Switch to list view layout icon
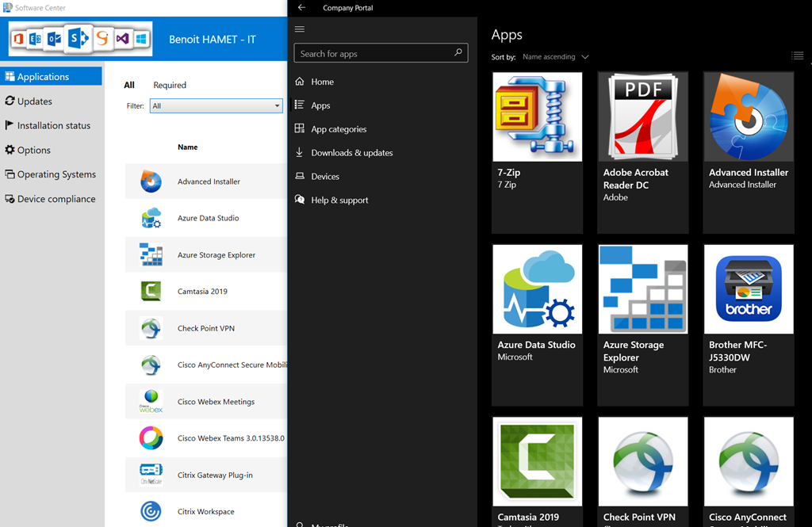812x527 pixels. click(797, 55)
